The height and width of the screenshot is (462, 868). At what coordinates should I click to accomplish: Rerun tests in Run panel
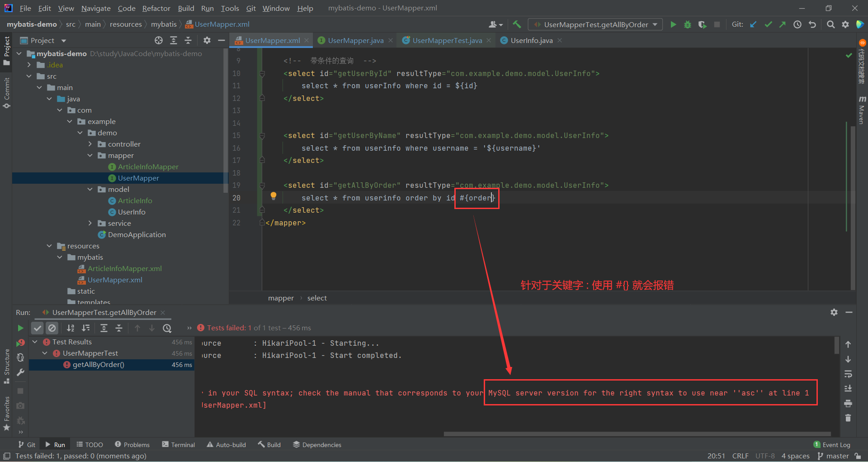[x=20, y=328]
